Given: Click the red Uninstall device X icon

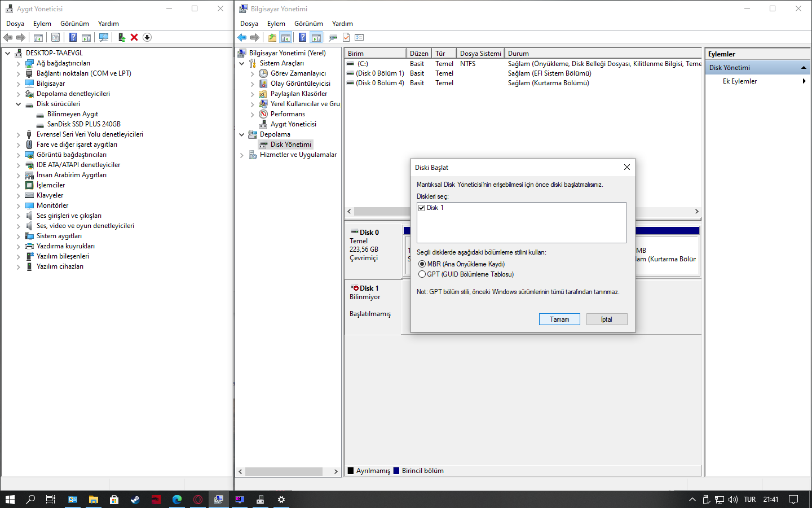Looking at the screenshot, I should [x=134, y=37].
